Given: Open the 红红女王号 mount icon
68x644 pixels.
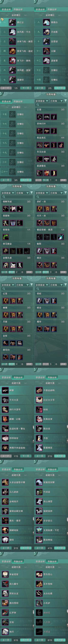Looking at the screenshot, I should [x=39, y=400].
